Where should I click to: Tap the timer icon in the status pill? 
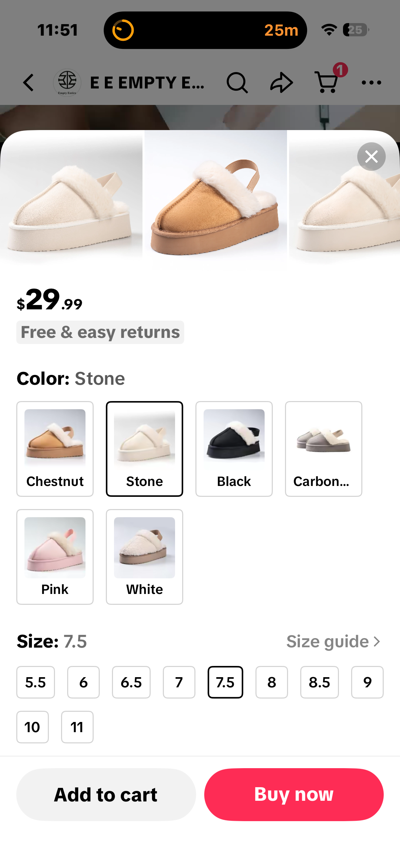click(123, 30)
